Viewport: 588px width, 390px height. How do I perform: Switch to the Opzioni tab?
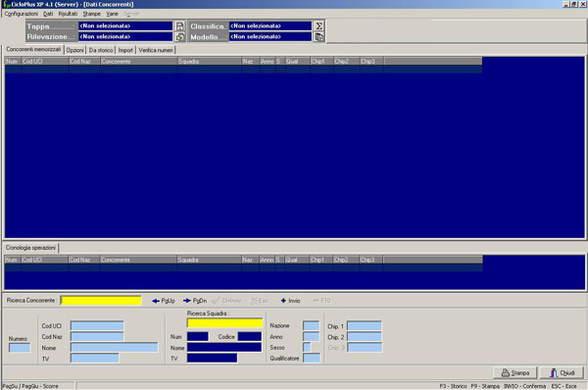[75, 50]
